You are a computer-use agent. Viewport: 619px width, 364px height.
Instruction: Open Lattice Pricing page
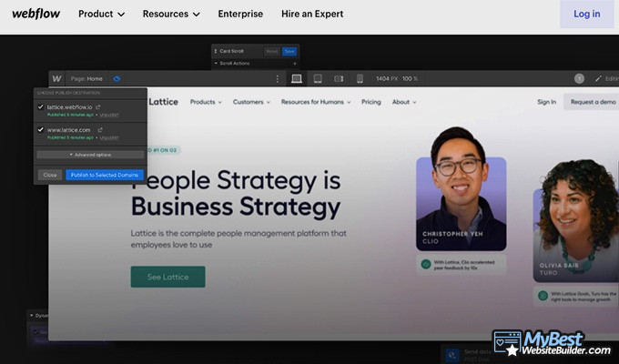[371, 102]
